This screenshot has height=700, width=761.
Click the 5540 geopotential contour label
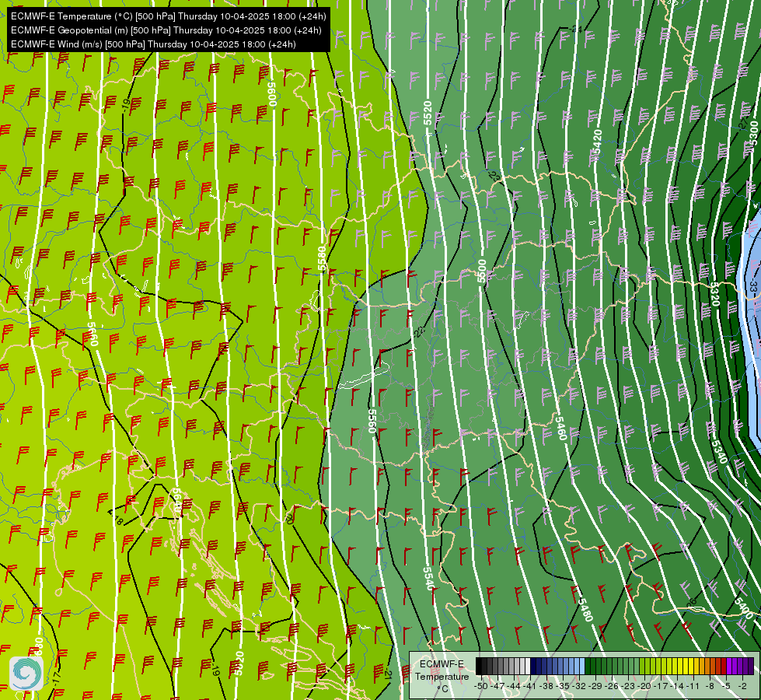pyautogui.click(x=428, y=579)
